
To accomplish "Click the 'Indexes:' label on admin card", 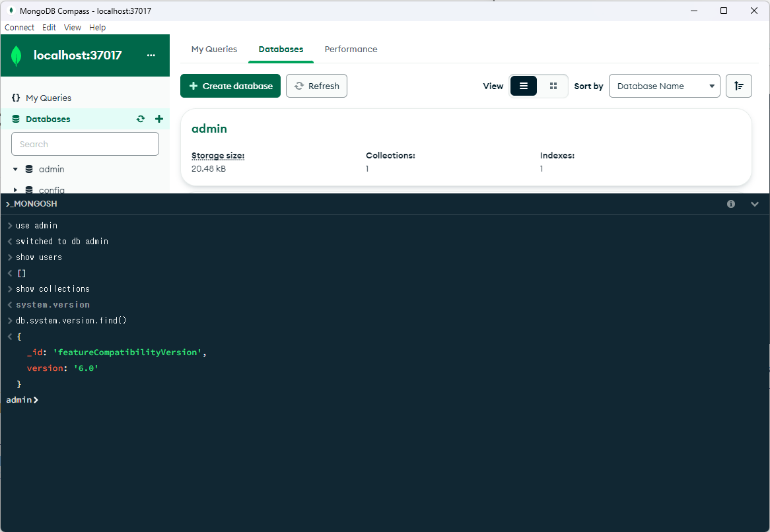I will click(557, 156).
